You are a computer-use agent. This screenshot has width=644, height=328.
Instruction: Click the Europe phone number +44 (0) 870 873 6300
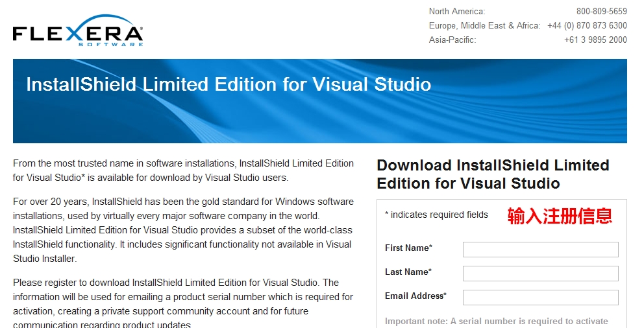(587, 25)
